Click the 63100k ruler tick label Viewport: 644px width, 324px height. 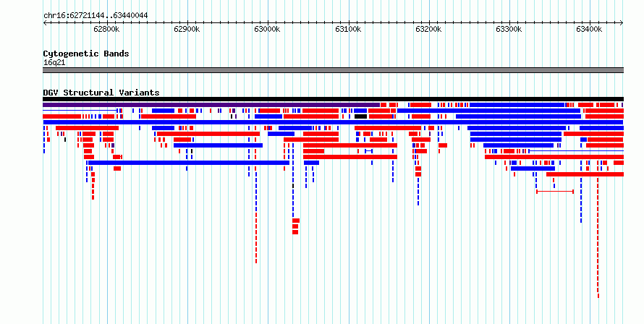pyautogui.click(x=348, y=29)
